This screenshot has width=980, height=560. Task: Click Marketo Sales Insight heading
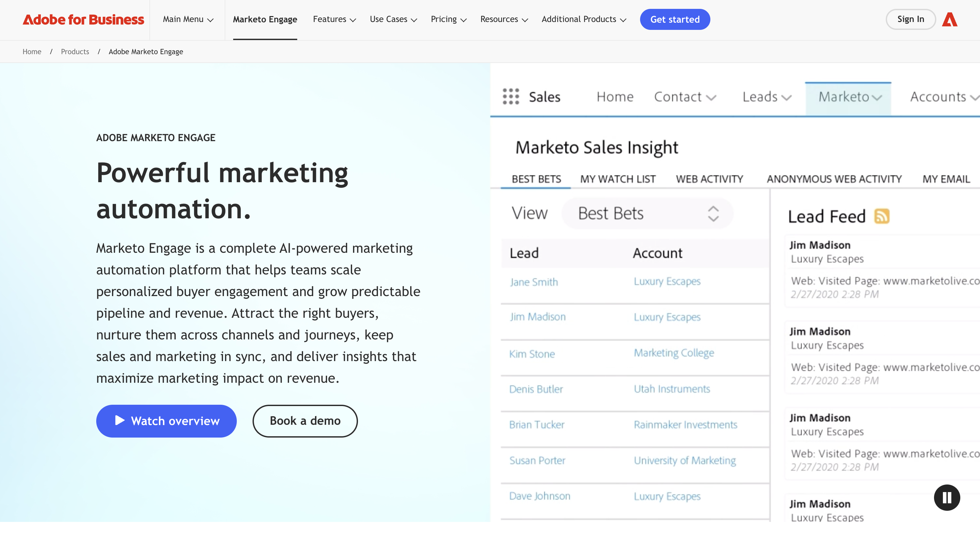point(596,148)
